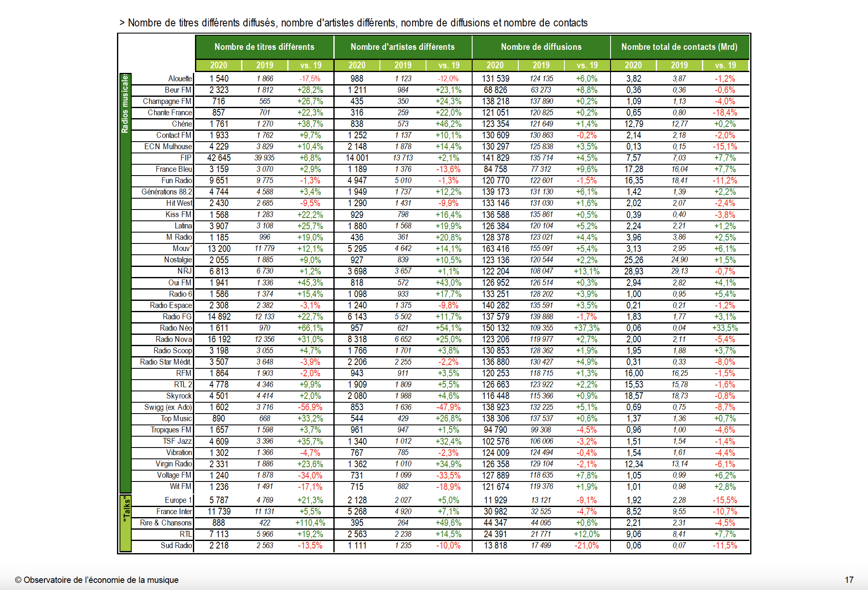
Task: Click the page title about titres différents diffusés
Action: click(353, 23)
